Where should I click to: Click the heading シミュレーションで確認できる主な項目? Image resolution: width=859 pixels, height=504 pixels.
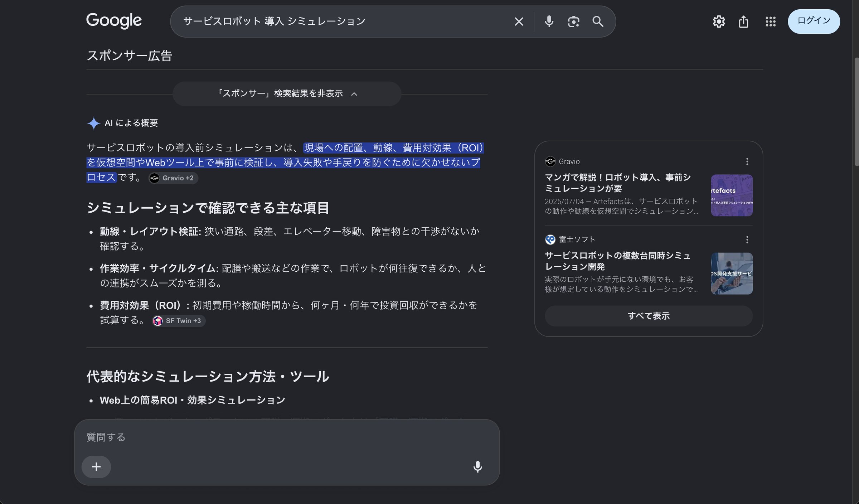[x=208, y=208]
